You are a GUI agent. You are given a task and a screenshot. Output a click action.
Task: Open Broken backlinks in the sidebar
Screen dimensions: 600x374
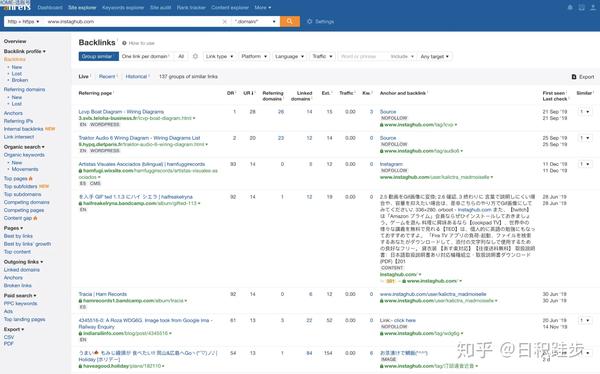click(20, 80)
